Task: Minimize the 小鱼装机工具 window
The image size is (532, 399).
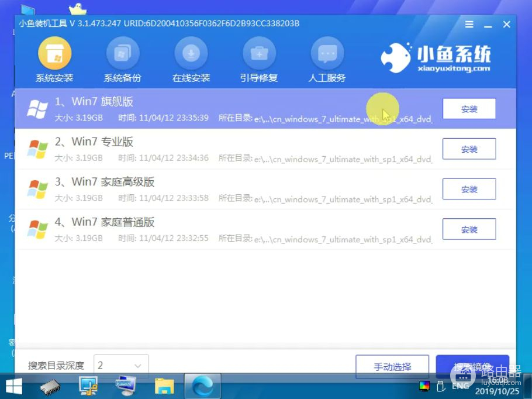Action: coord(488,25)
